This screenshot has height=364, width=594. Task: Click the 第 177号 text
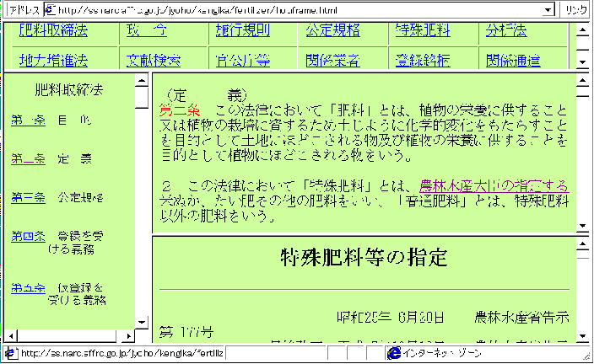186,333
